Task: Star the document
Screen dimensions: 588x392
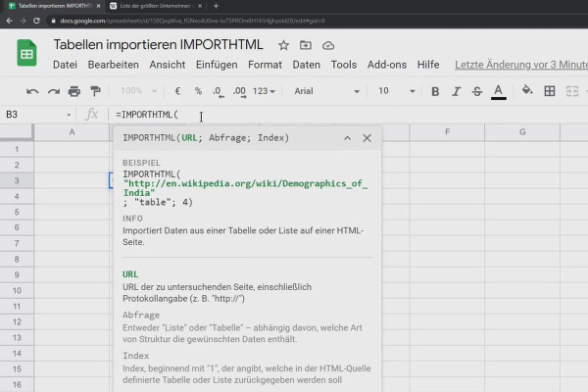Action: (x=283, y=45)
